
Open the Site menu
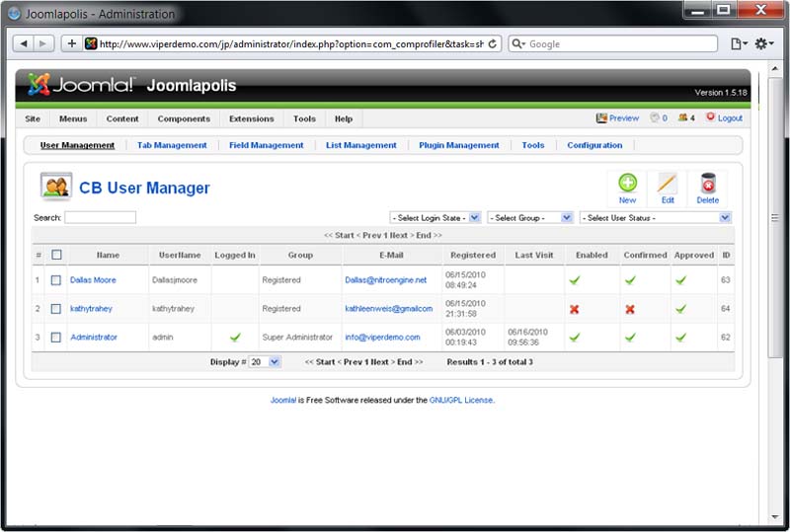tap(33, 118)
